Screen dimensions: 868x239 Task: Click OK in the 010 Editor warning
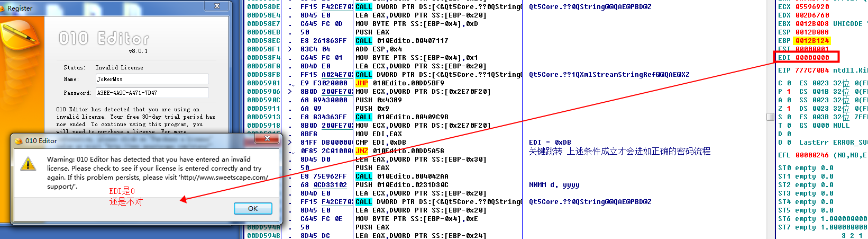[253, 208]
